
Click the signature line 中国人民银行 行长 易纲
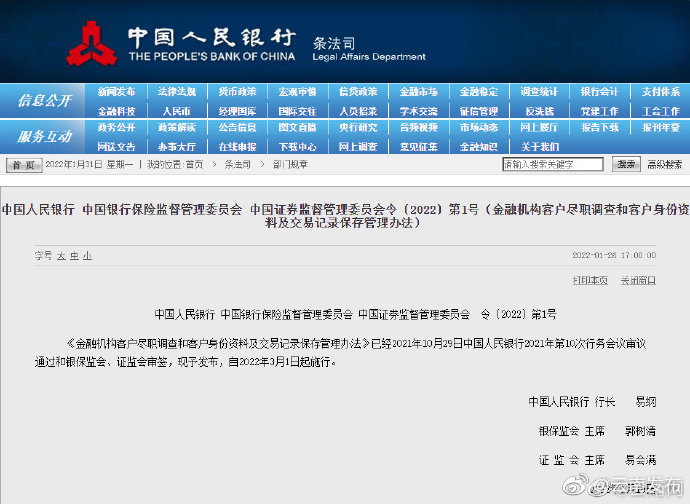[592, 401]
